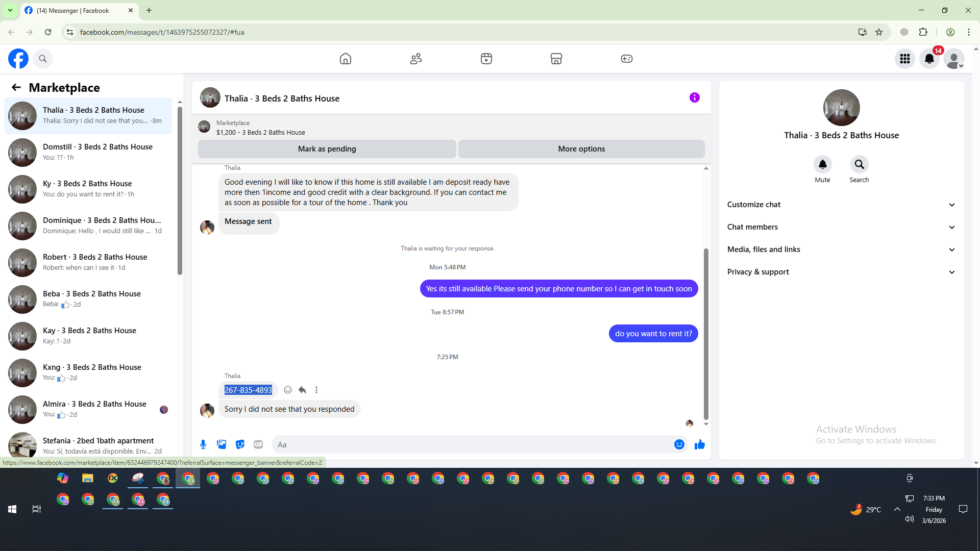Open the sticker picker icon

(x=240, y=444)
